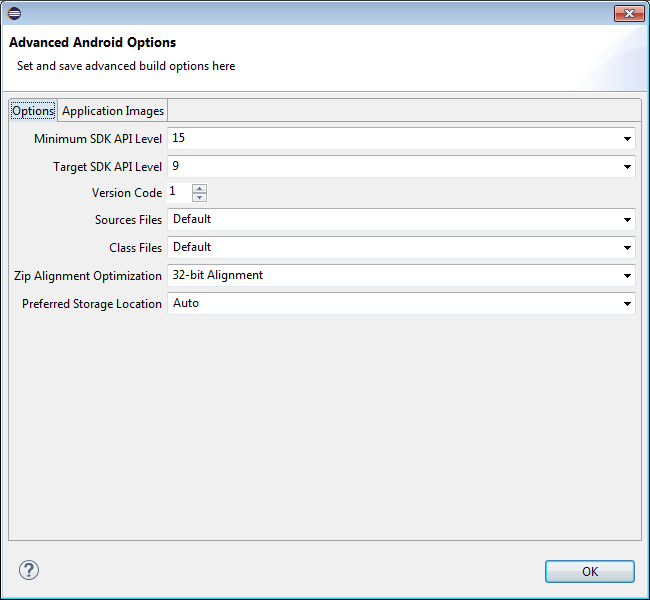Click the 'Version Code' label
Viewport: 650px width, 600px height.
point(127,193)
